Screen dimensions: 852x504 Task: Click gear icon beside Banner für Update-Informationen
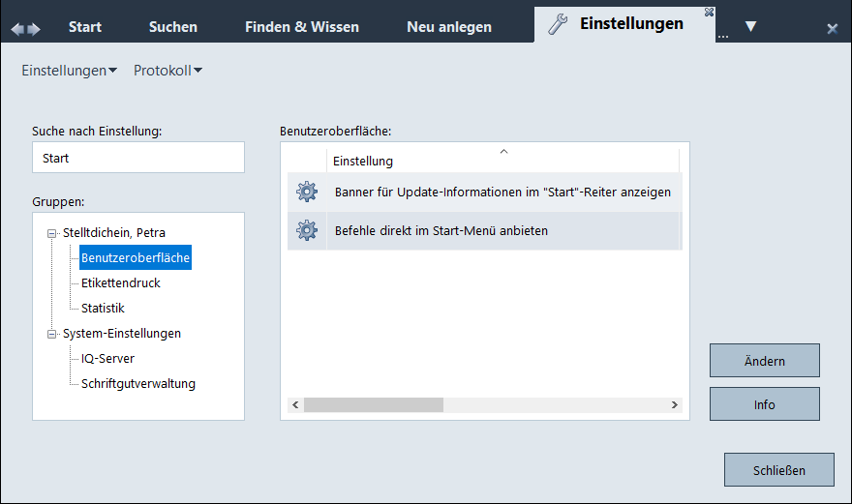(x=307, y=192)
